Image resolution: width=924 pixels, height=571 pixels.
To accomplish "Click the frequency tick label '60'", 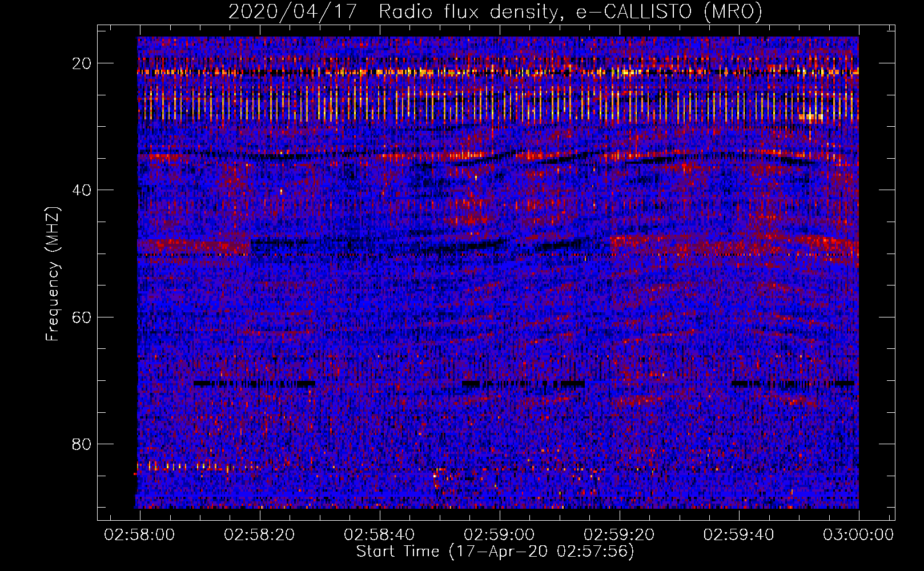I will 82,317.
